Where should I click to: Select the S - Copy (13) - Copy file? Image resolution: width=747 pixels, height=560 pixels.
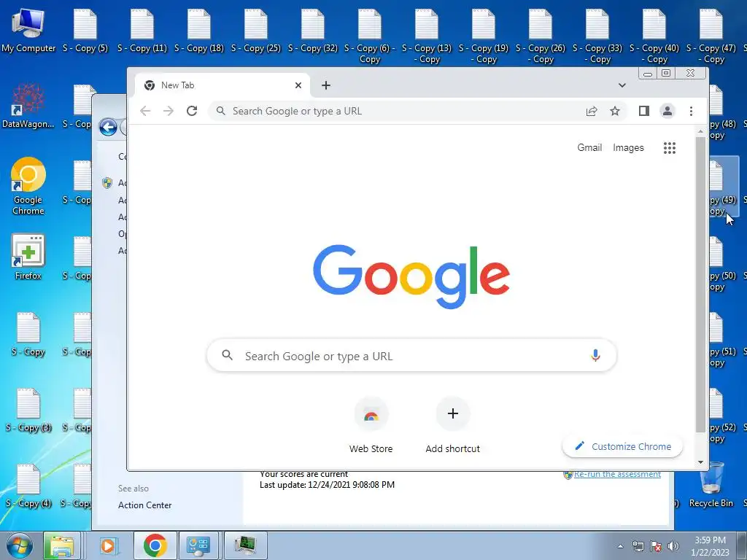click(x=426, y=36)
